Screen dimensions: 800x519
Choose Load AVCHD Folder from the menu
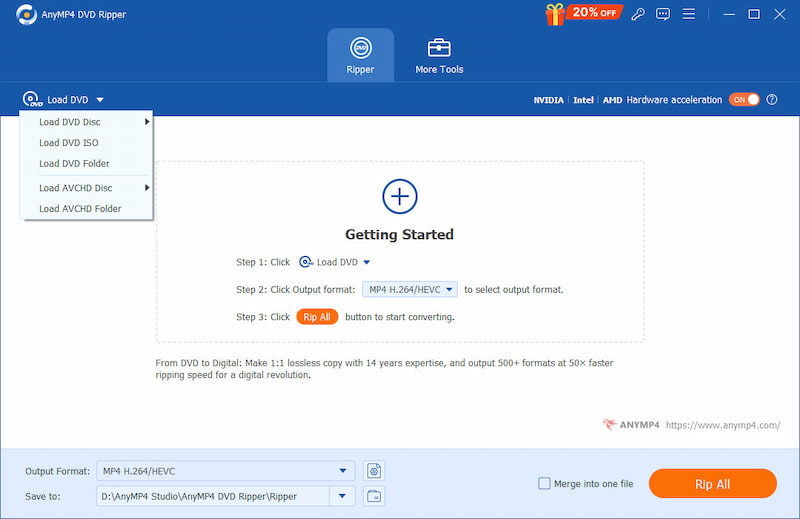[86, 209]
